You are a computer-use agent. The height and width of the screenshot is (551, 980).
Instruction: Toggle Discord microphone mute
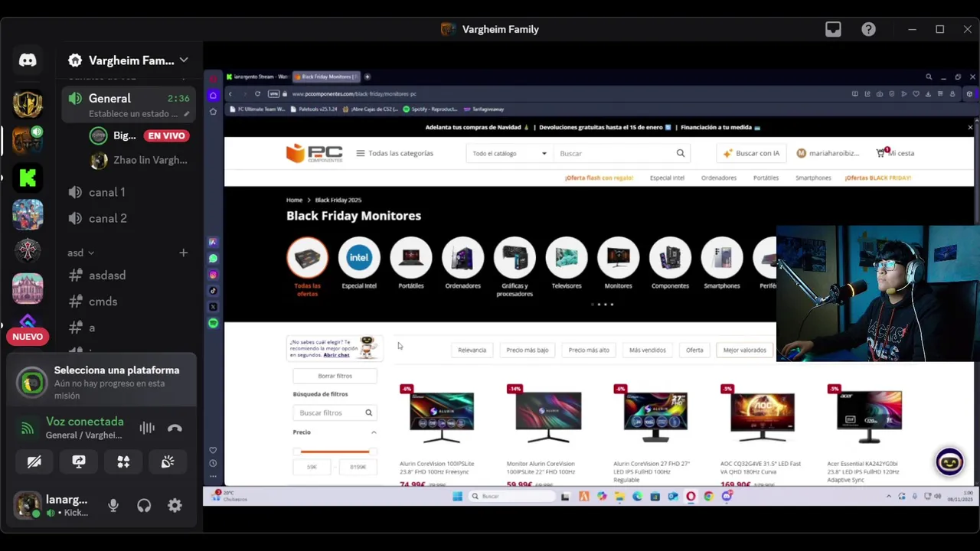113,505
